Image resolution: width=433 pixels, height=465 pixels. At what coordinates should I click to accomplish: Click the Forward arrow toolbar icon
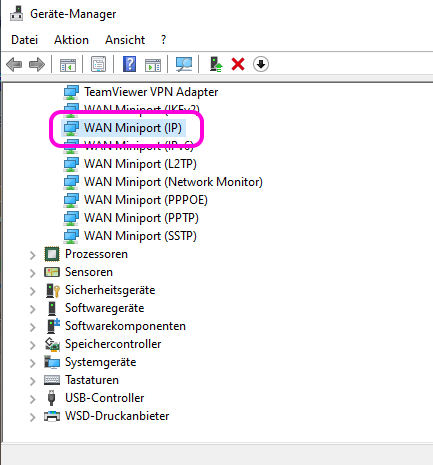tap(37, 64)
